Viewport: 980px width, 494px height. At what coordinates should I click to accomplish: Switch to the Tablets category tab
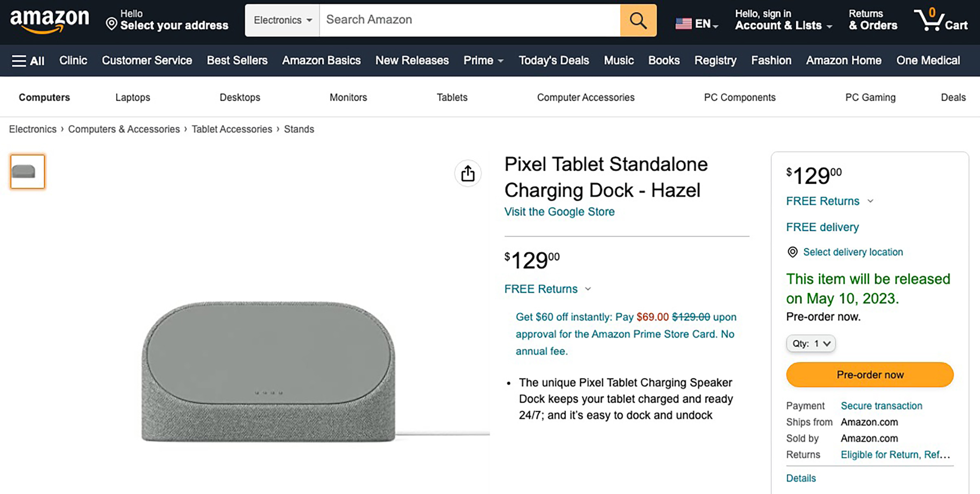coord(452,97)
